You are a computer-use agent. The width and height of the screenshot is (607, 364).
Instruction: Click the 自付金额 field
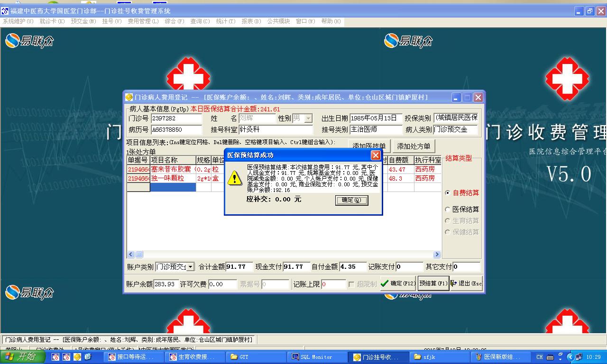[353, 267]
